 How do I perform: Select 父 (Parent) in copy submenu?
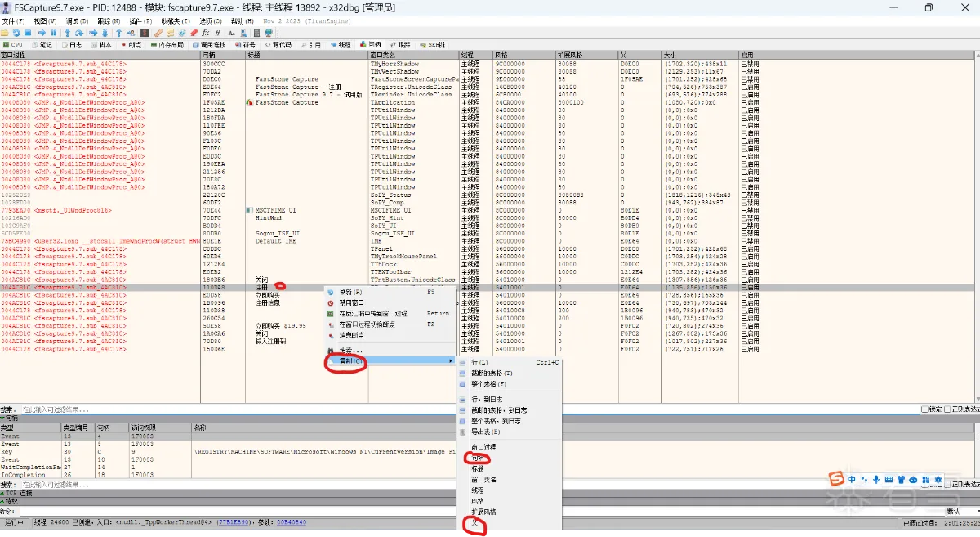point(509,522)
